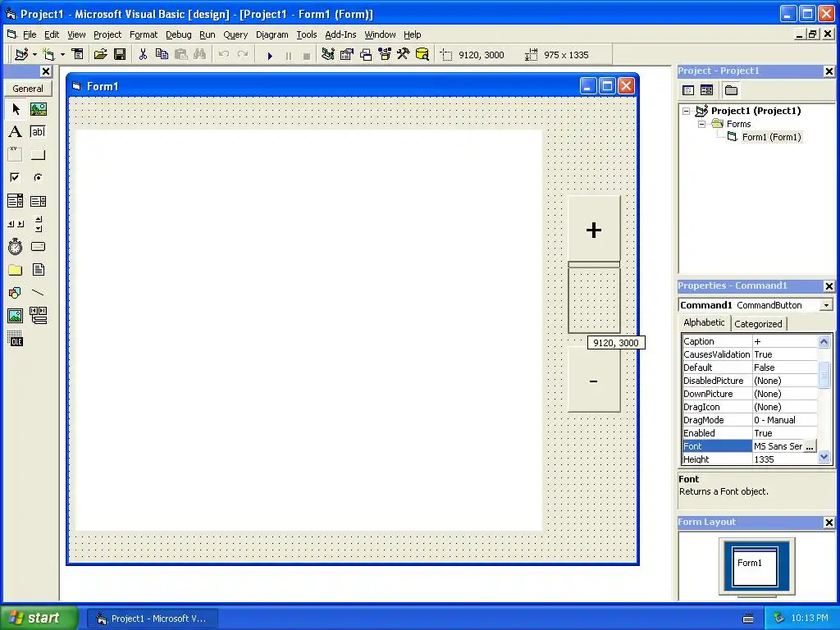
Task: Select the OptionButton control tool
Action: pyautogui.click(x=38, y=177)
